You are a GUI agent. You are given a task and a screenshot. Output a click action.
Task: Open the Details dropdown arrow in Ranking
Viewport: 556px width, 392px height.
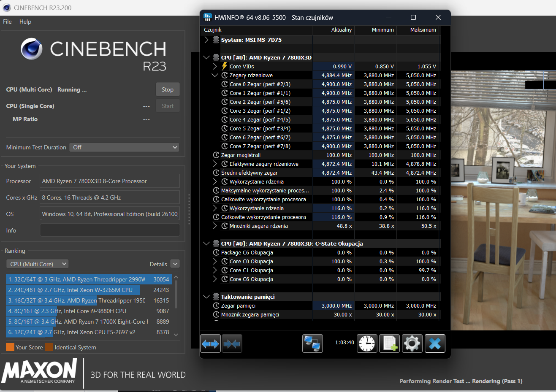point(176,264)
